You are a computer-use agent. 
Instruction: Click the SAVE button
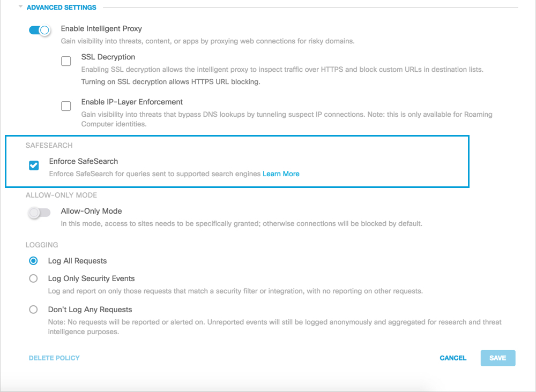pos(498,358)
